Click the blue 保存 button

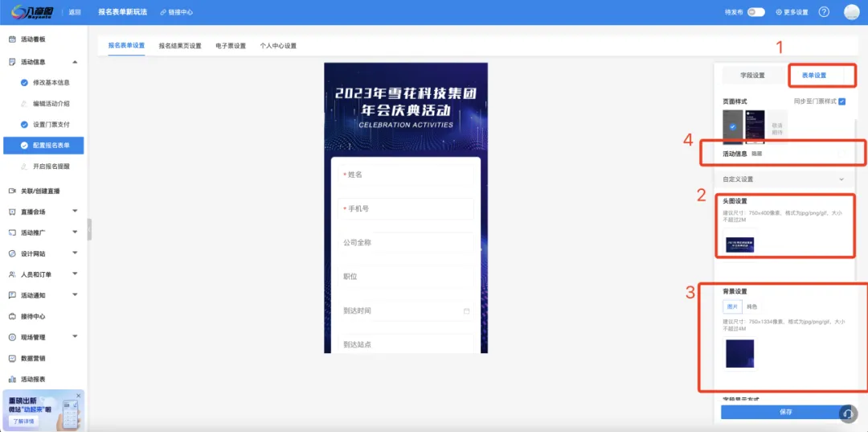click(x=785, y=412)
